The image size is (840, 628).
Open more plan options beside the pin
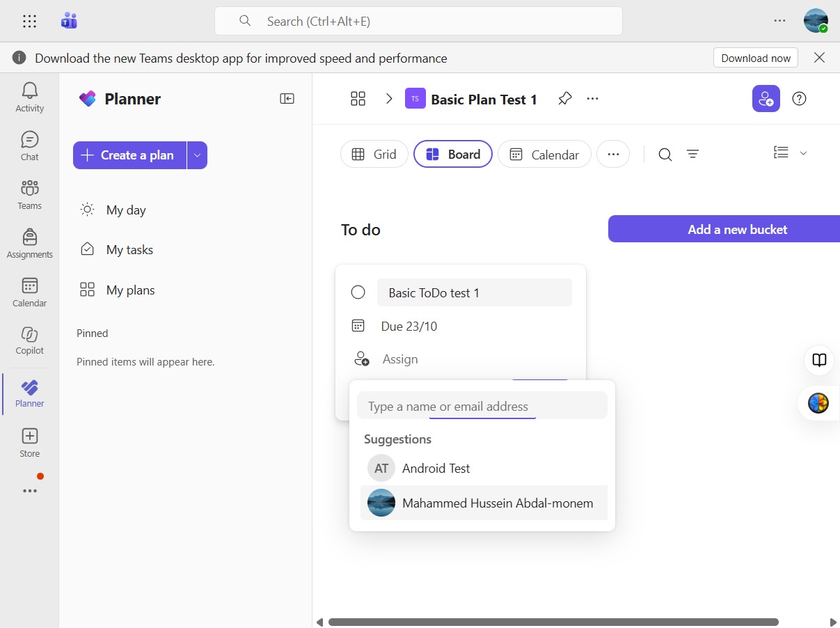coord(592,99)
